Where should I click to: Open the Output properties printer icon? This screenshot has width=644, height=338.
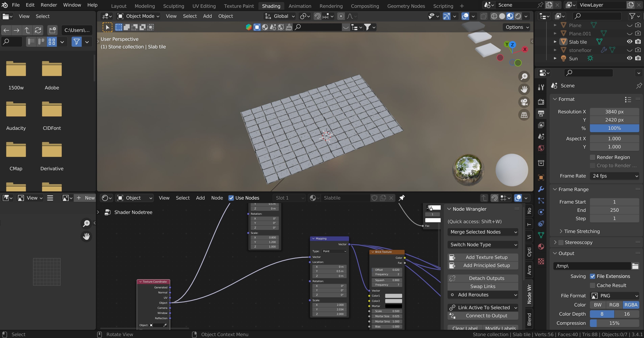(x=541, y=113)
